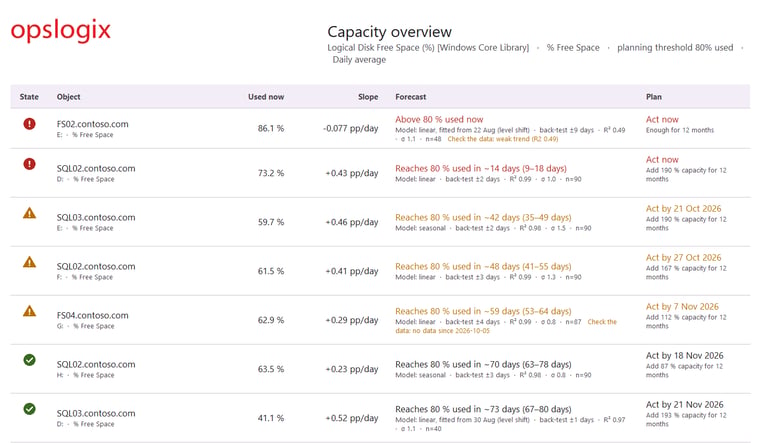Viewport: 760px width, 443px height.
Task: Click the 'Enough for 12 months' plan note
Action: tap(680, 130)
